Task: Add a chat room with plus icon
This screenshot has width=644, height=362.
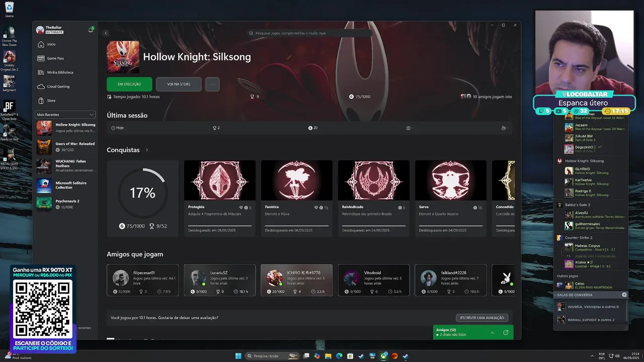Action: pyautogui.click(x=624, y=295)
